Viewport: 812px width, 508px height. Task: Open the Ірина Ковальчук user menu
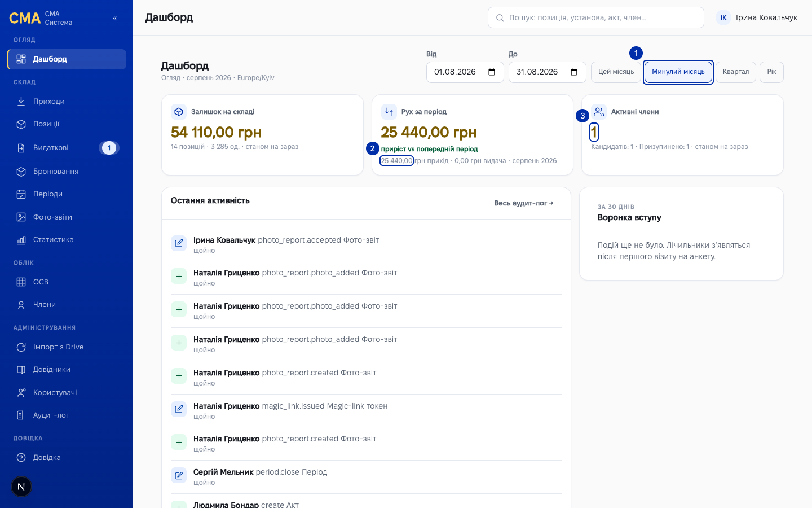point(757,18)
